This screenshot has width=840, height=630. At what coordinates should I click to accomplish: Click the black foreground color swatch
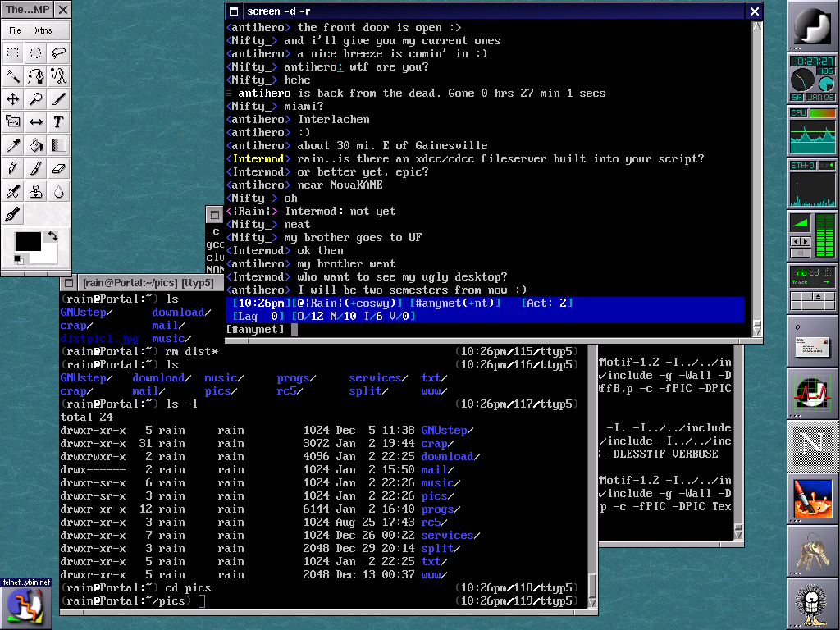[x=27, y=242]
